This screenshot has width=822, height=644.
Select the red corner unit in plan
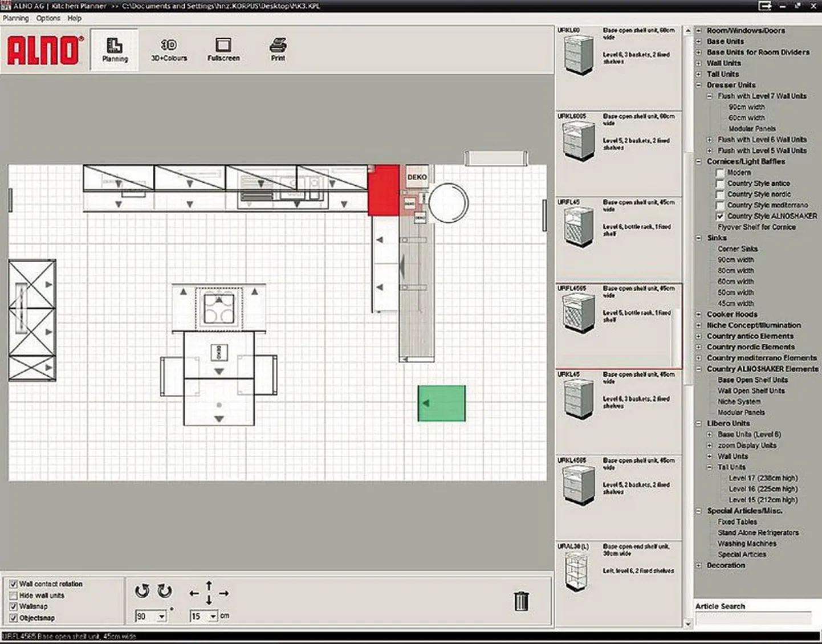pyautogui.click(x=384, y=190)
